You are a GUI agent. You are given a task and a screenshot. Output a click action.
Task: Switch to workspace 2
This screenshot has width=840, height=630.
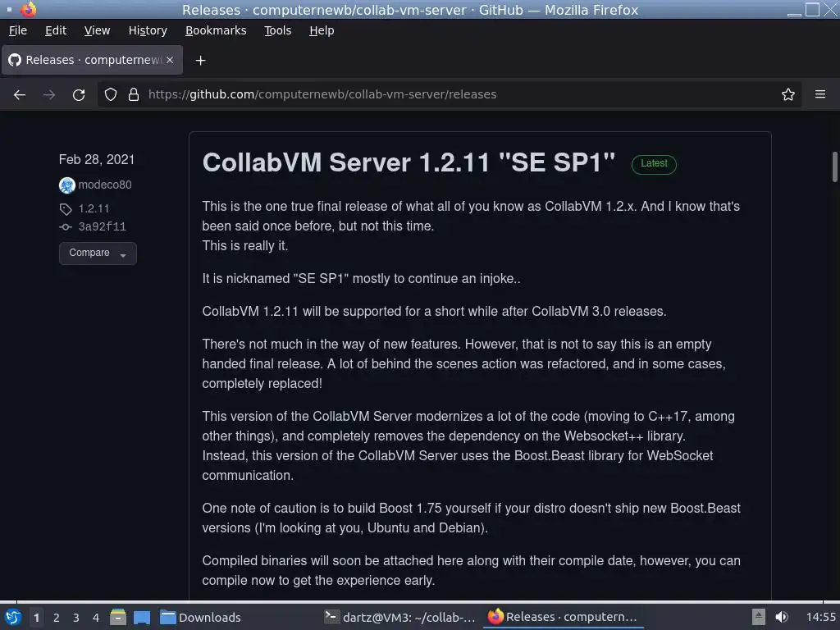[x=57, y=618]
